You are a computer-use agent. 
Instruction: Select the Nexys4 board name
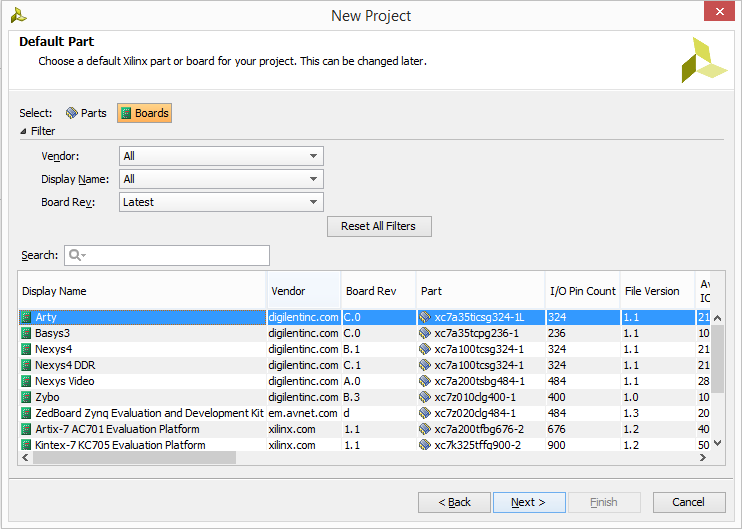pos(53,349)
